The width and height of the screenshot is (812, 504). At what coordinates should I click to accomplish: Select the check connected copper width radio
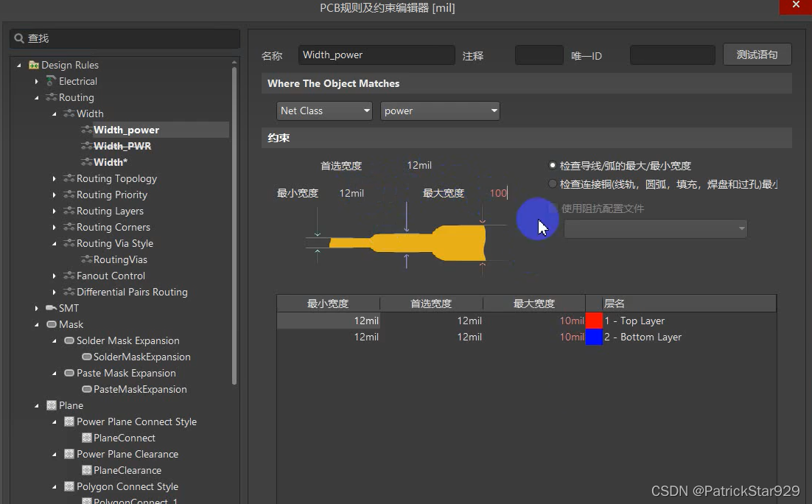click(x=553, y=183)
